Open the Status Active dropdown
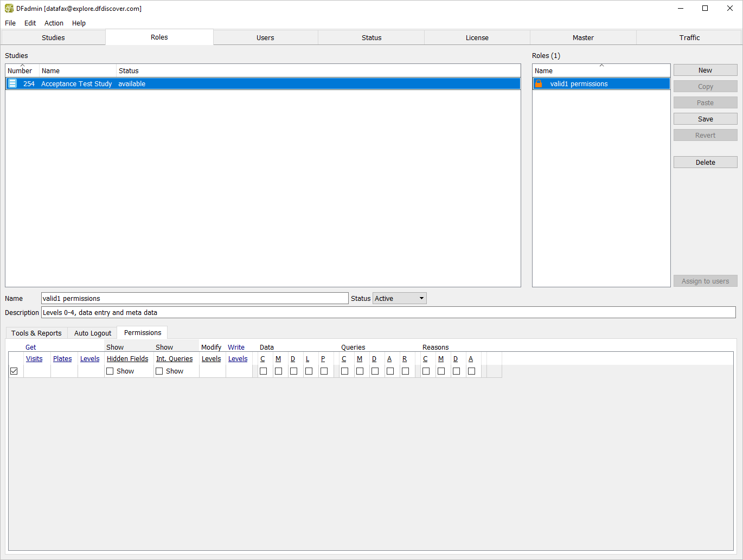Screen dimensions: 743x560 399,299
